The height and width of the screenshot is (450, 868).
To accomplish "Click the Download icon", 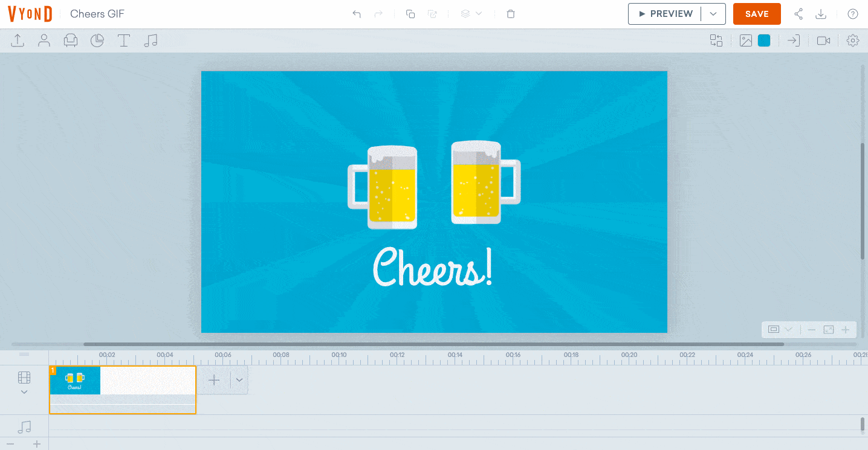I will pyautogui.click(x=821, y=14).
